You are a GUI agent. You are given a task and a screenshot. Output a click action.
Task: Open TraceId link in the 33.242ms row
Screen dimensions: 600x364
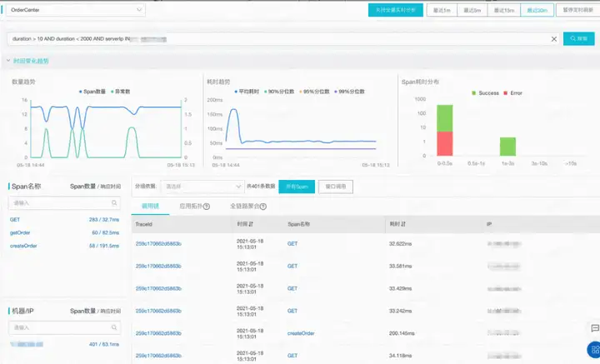(x=158, y=311)
